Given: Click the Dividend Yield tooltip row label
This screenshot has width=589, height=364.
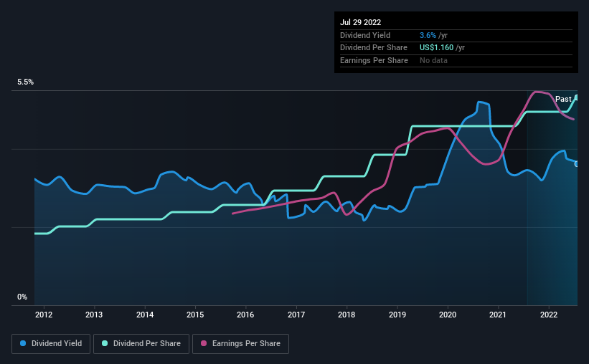Looking at the screenshot, I should coord(365,35).
